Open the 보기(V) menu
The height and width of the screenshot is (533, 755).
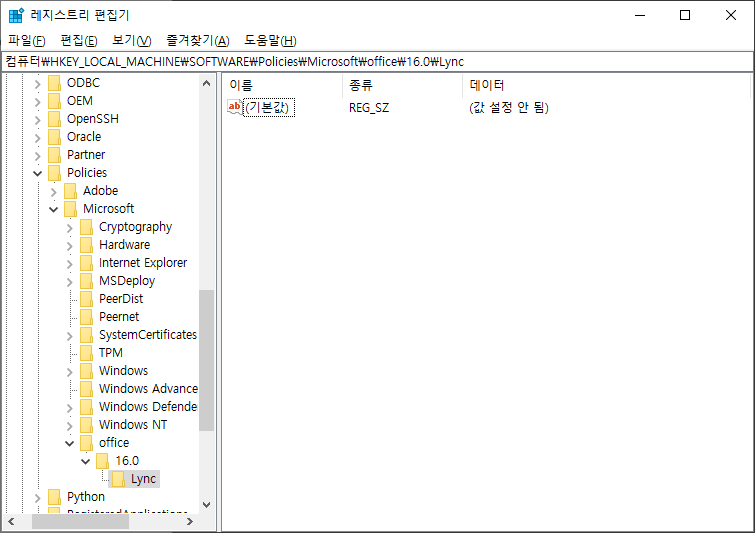(131, 40)
